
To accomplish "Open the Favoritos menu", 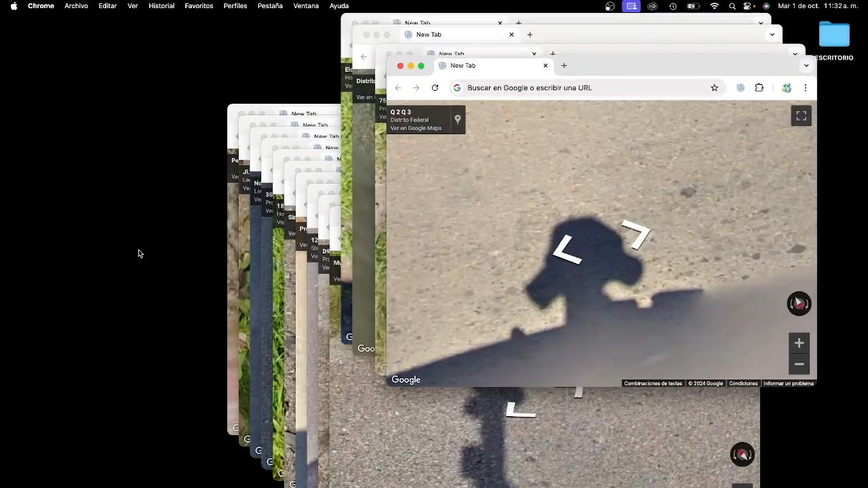I will click(x=199, y=6).
